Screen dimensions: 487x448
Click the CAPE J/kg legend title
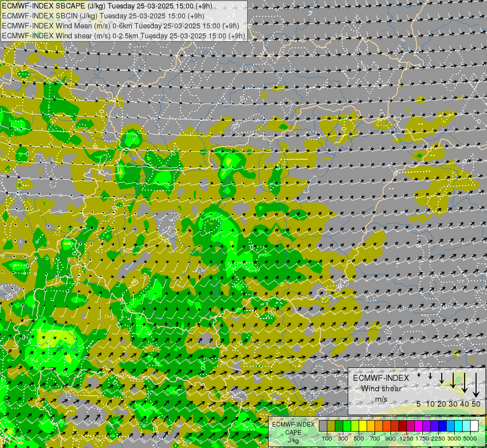293,433
